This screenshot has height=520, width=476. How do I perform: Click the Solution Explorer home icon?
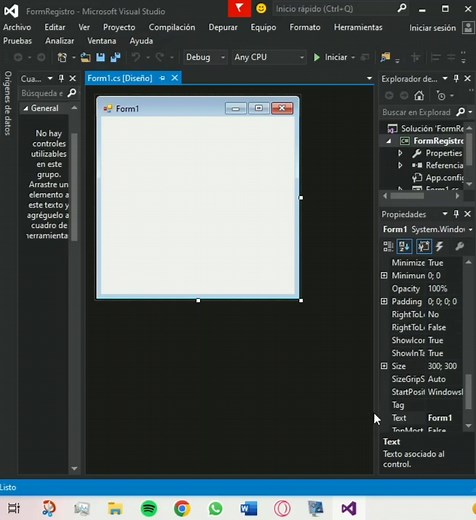(x=419, y=96)
